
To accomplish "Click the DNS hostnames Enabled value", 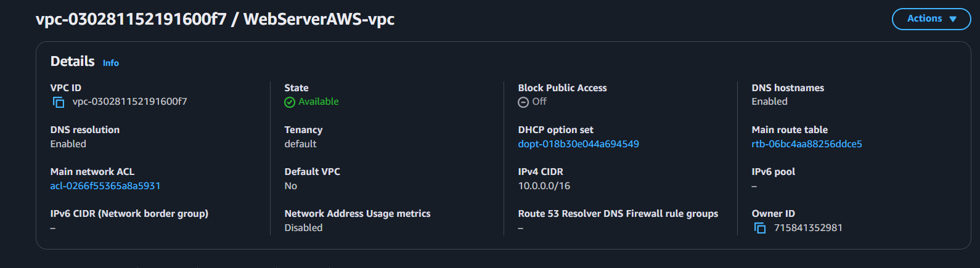I will click(769, 102).
